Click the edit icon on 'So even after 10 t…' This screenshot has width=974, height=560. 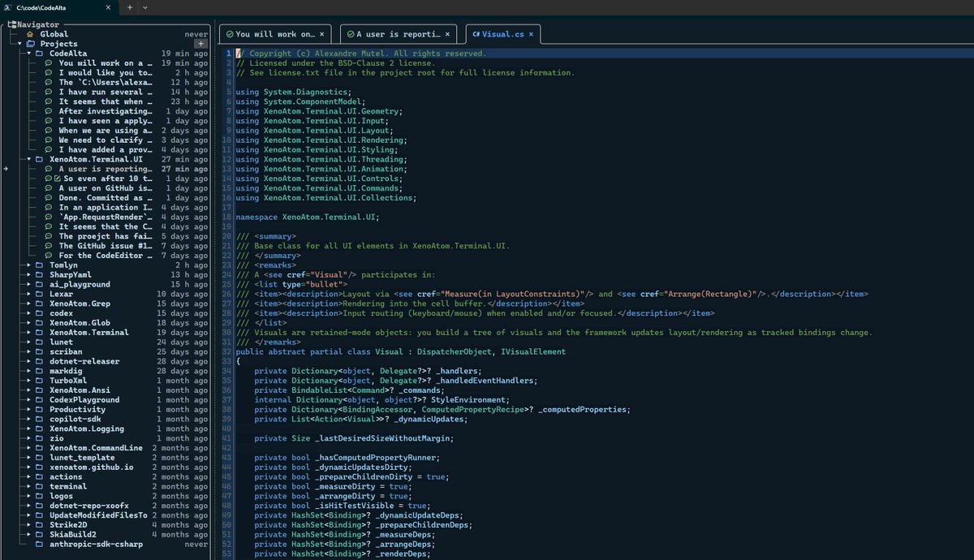click(x=58, y=179)
